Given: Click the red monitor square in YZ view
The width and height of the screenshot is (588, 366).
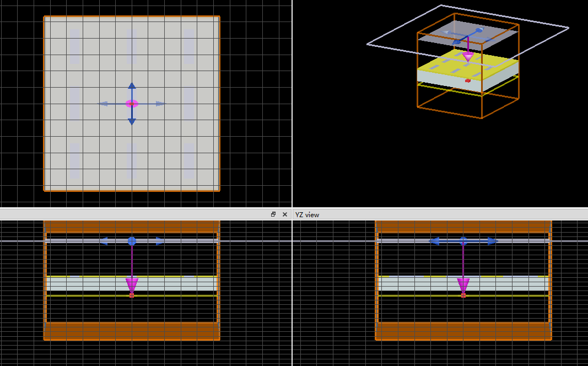Looking at the screenshot, I should pos(463,295).
